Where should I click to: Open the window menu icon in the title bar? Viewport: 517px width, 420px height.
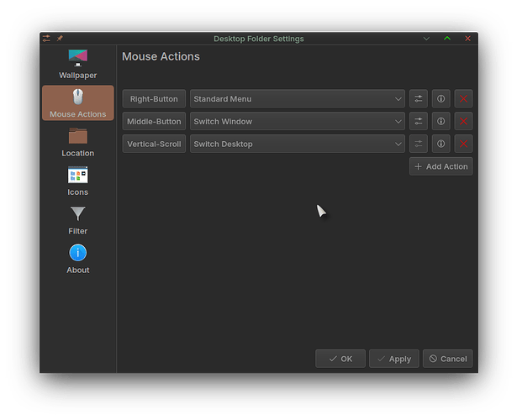pos(46,39)
